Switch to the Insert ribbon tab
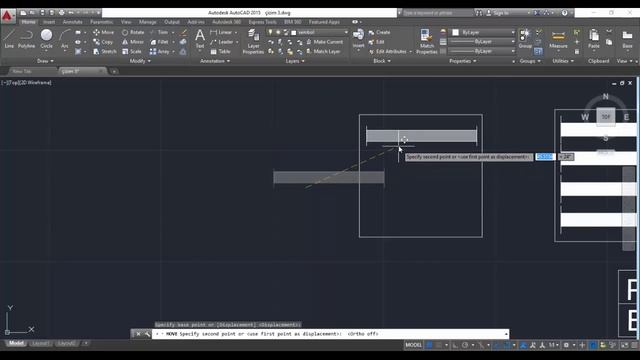Screen dimensions: 640x360 point(49,22)
